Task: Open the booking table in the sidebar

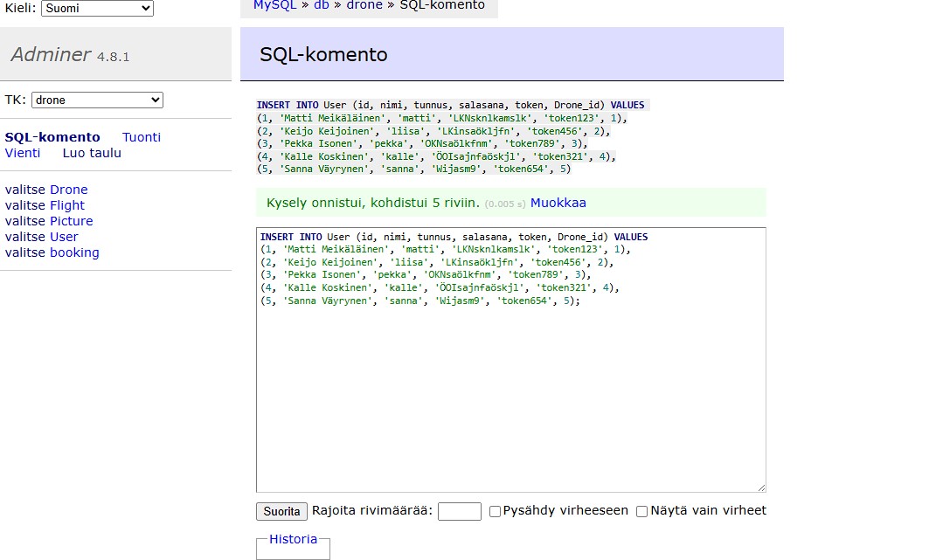Action: click(x=74, y=252)
